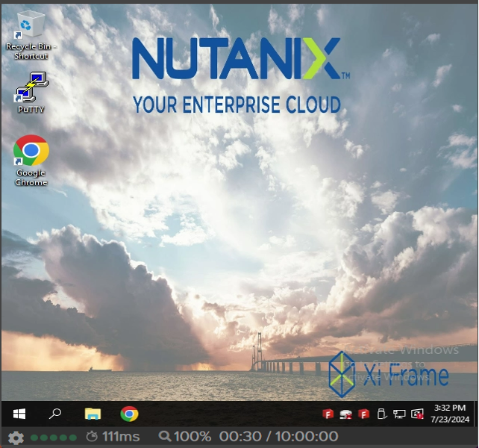Click the 100% zoom level value
479x448 pixels.
point(192,436)
